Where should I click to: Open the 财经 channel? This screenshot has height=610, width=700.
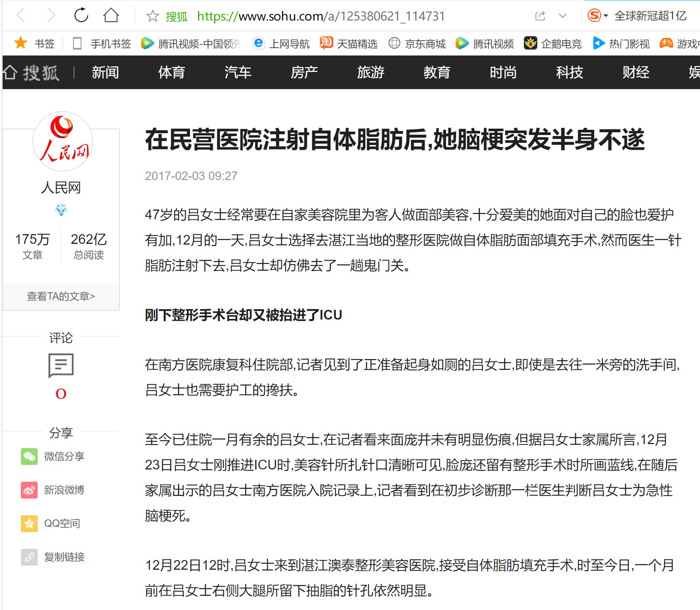click(636, 72)
